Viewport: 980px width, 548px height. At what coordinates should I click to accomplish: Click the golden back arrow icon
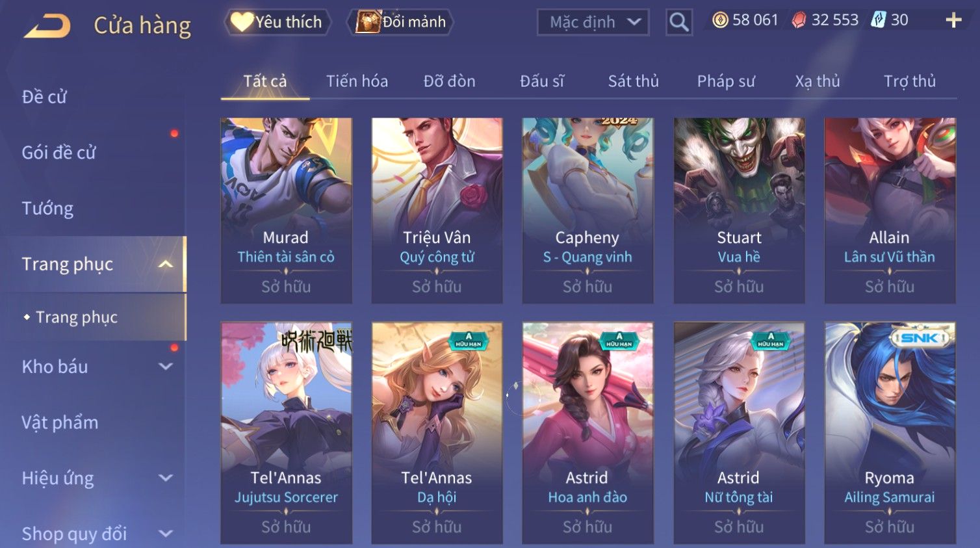point(47,26)
